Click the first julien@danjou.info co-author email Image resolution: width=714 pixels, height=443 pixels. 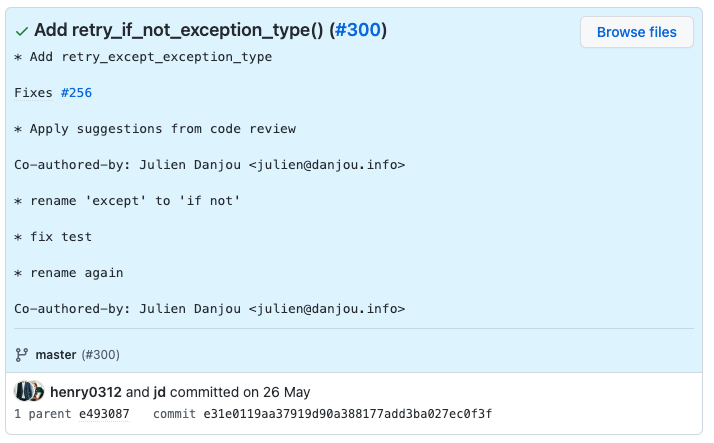point(327,165)
